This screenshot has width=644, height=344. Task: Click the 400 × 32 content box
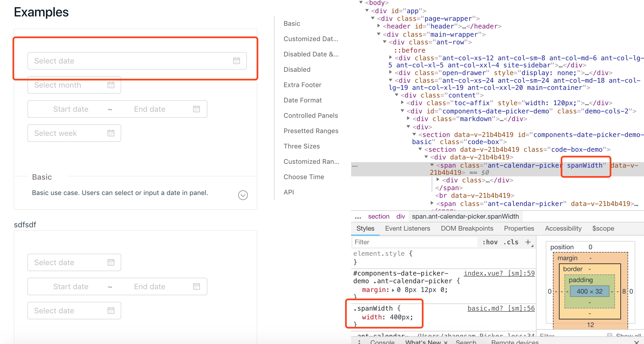(589, 291)
